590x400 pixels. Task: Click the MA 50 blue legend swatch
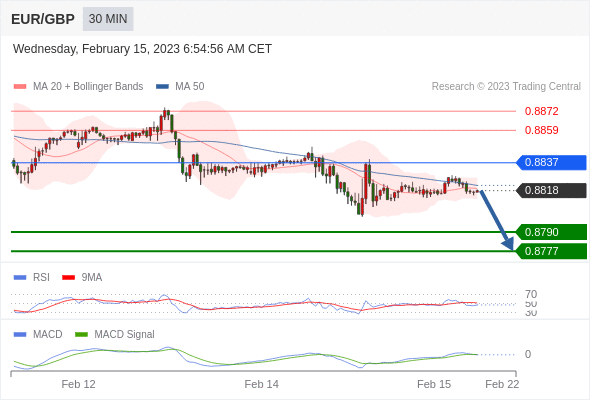(162, 87)
